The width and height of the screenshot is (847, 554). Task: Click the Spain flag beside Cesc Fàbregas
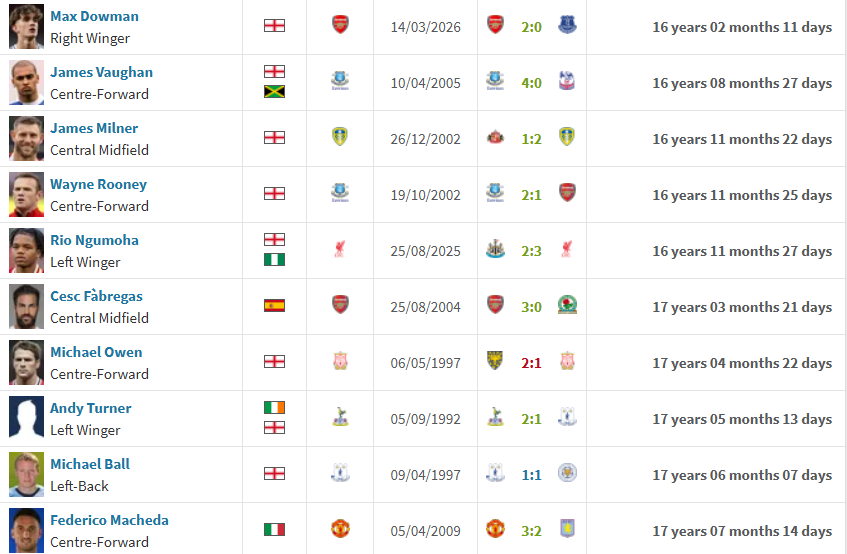tap(274, 306)
